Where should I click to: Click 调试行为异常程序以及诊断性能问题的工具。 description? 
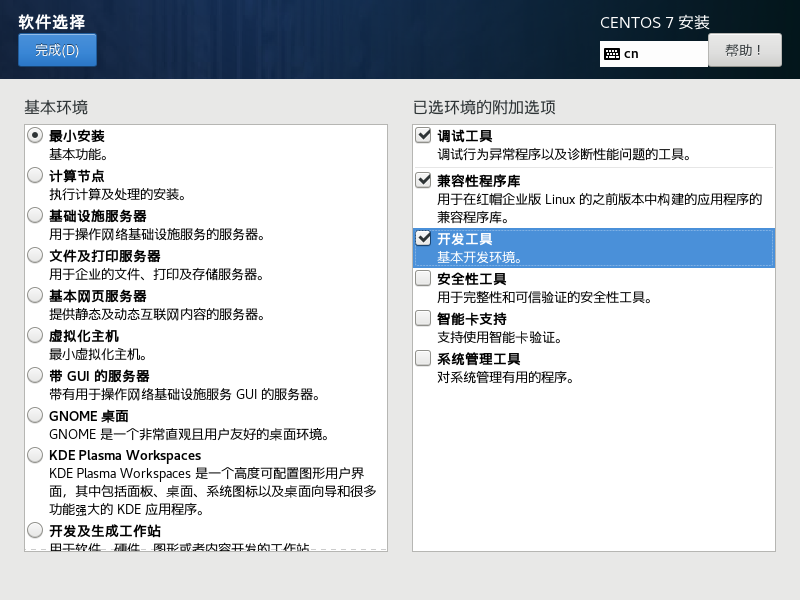tap(564, 154)
